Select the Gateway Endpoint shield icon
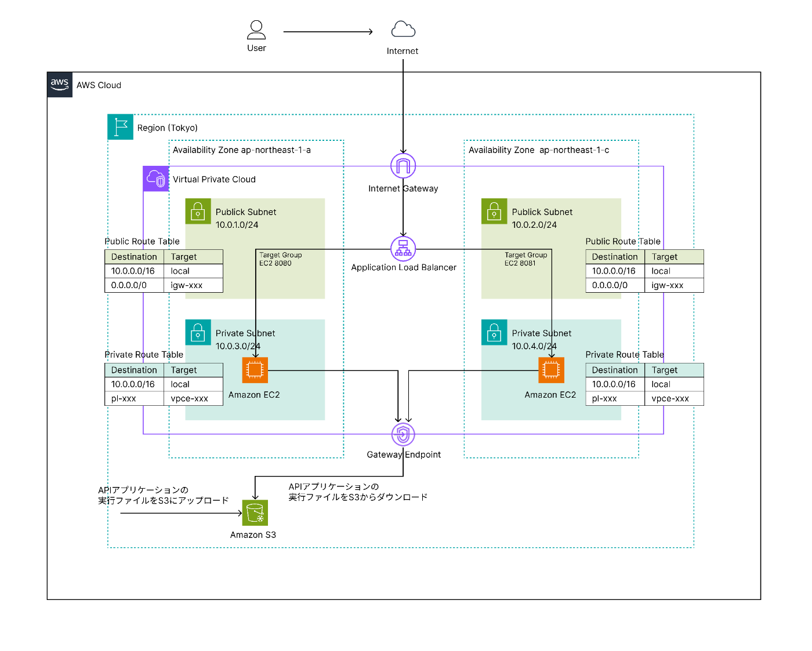Image resolution: width=812 pixels, height=651 pixels. click(403, 434)
